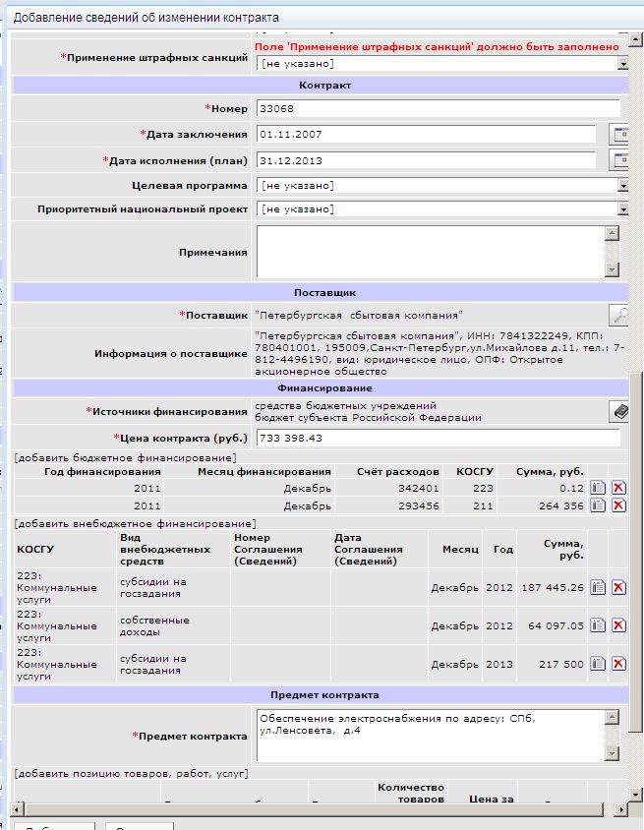Click the horizontal scrollbar thumb
The image size is (644, 830).
tap(314, 809)
